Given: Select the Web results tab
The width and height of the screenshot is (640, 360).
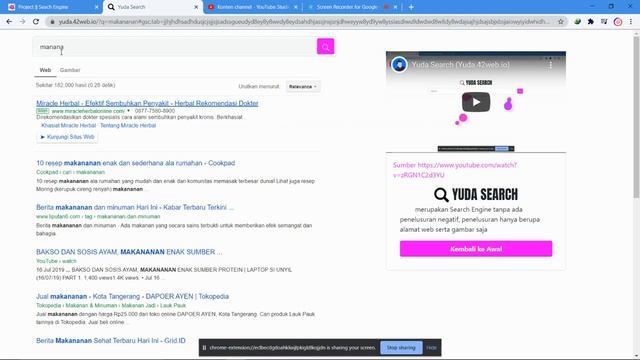Looking at the screenshot, I should (45, 70).
